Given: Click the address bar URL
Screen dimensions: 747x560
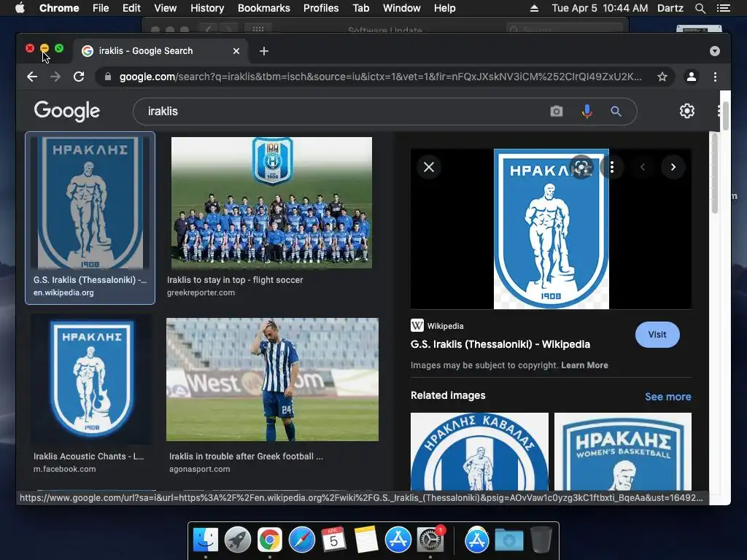Looking at the screenshot, I should click(380, 77).
